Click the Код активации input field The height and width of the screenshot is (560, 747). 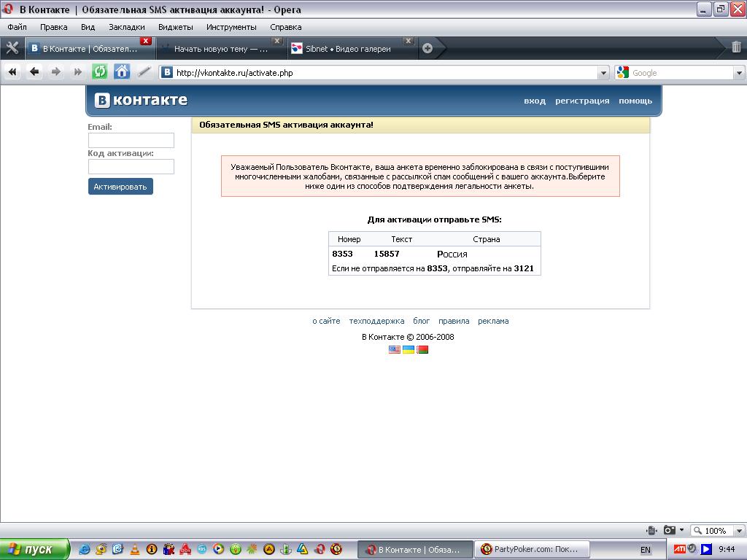point(131,167)
